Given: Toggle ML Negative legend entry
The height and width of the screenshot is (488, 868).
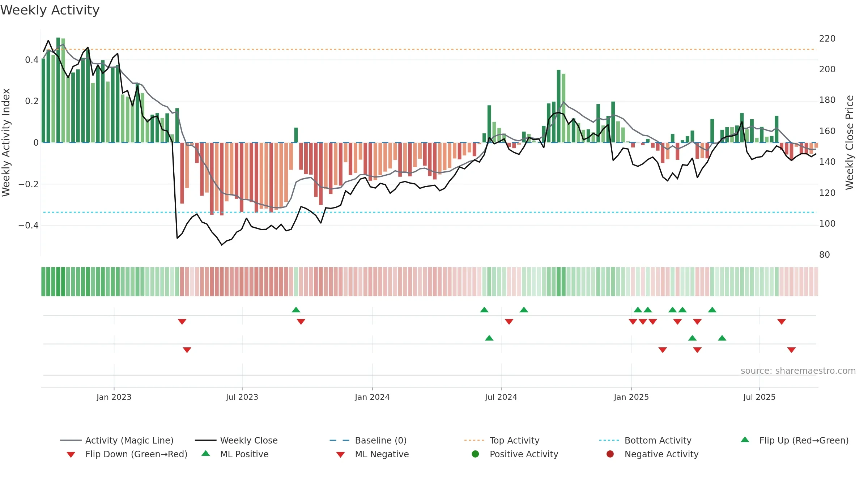Looking at the screenshot, I should (x=373, y=454).
